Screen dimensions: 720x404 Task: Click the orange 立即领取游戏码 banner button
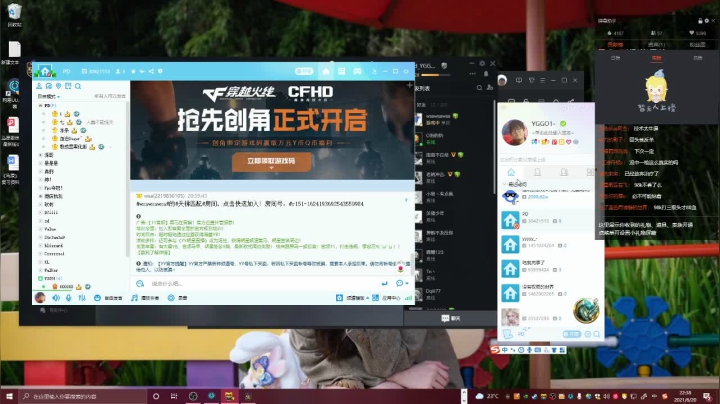click(x=271, y=162)
